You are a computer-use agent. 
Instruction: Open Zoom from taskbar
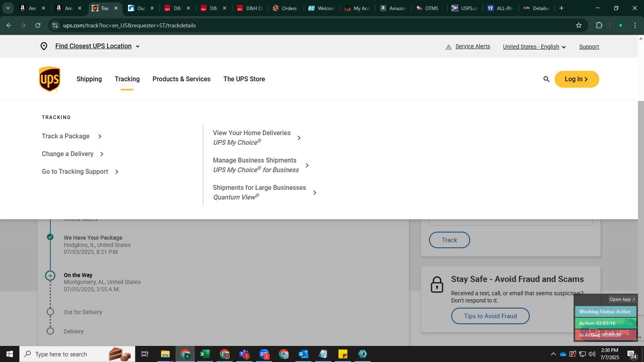pos(264,354)
